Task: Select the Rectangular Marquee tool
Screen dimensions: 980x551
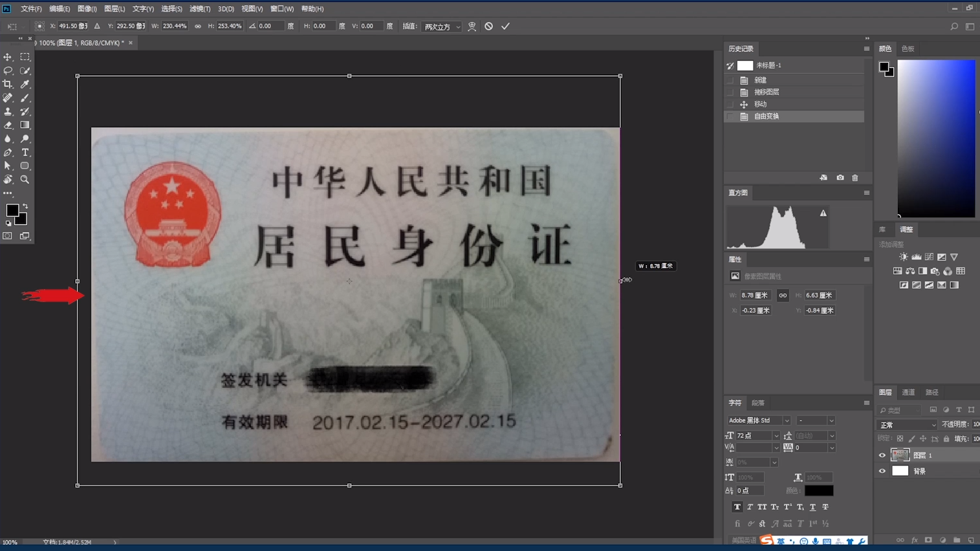Action: click(25, 57)
